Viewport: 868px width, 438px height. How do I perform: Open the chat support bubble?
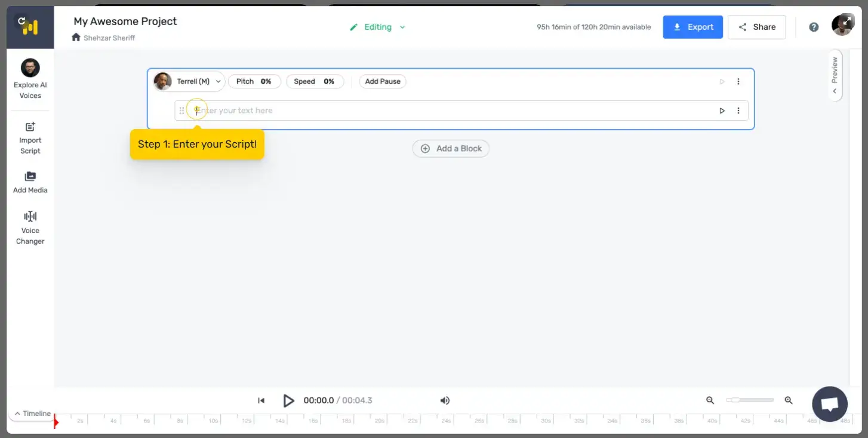(829, 403)
